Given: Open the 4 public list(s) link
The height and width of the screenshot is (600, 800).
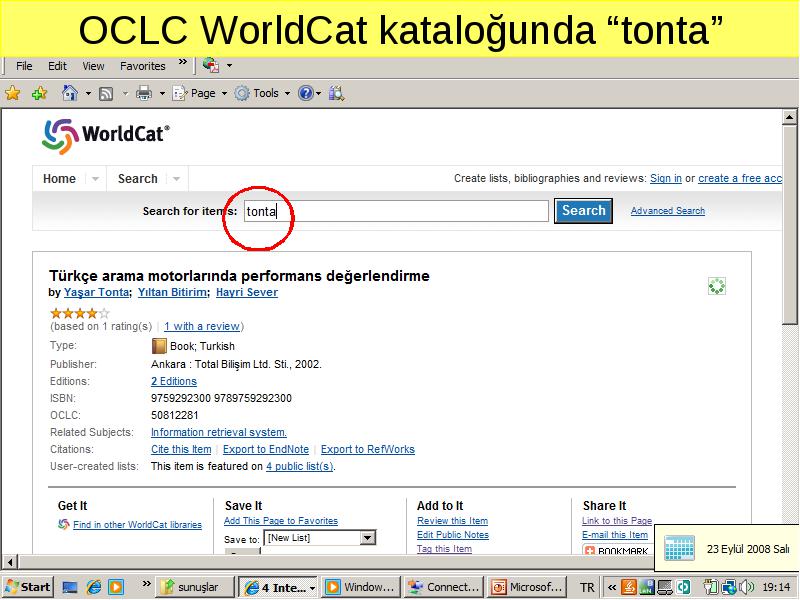Looking at the screenshot, I should (x=299, y=466).
